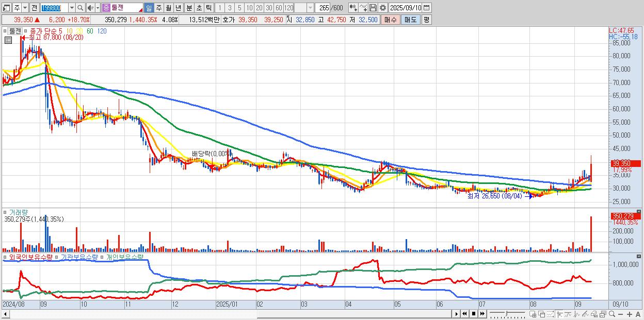644x320 pixels.
Task: Click the fast-forward button in playback controls
Action: (x=482, y=314)
